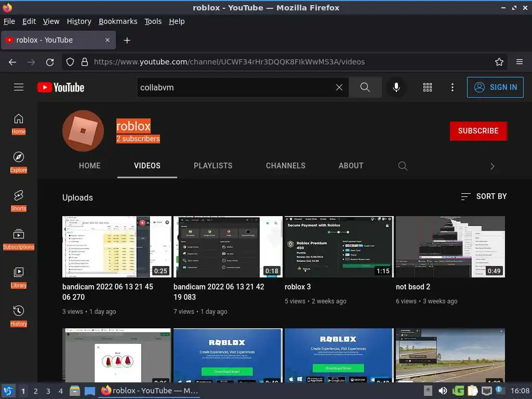The width and height of the screenshot is (532, 399).
Task: Open History in sidebar
Action: pos(19,316)
